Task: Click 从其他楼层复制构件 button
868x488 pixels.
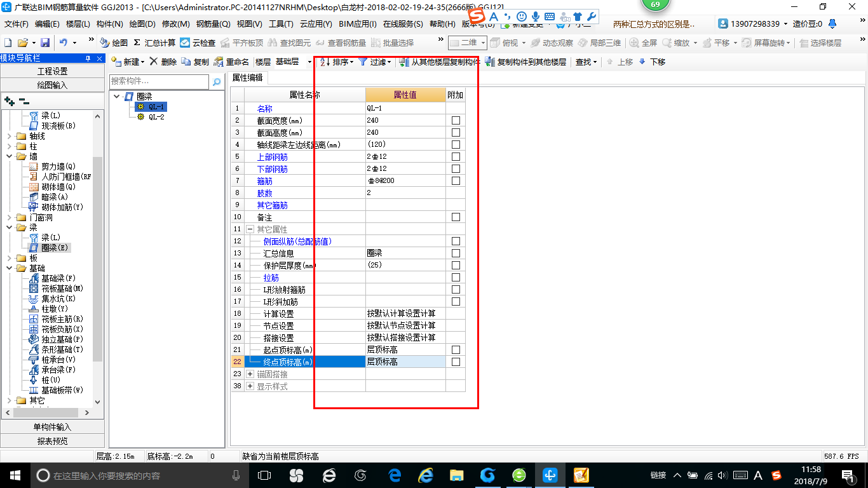Action: click(439, 62)
